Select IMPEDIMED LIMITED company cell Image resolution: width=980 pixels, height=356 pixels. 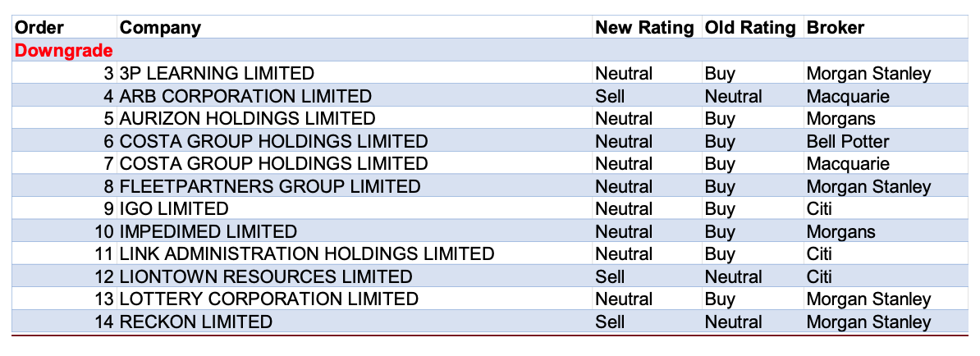[x=208, y=231]
